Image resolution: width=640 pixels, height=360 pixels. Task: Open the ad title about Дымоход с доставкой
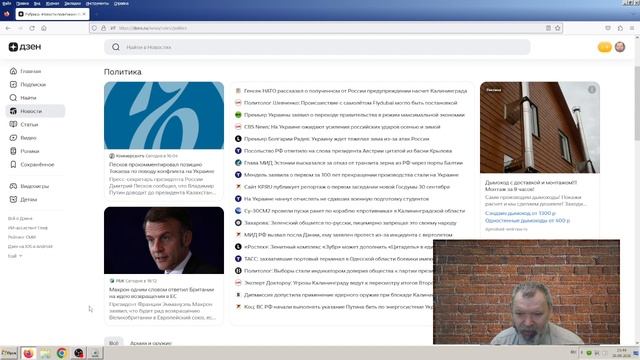tap(531, 186)
